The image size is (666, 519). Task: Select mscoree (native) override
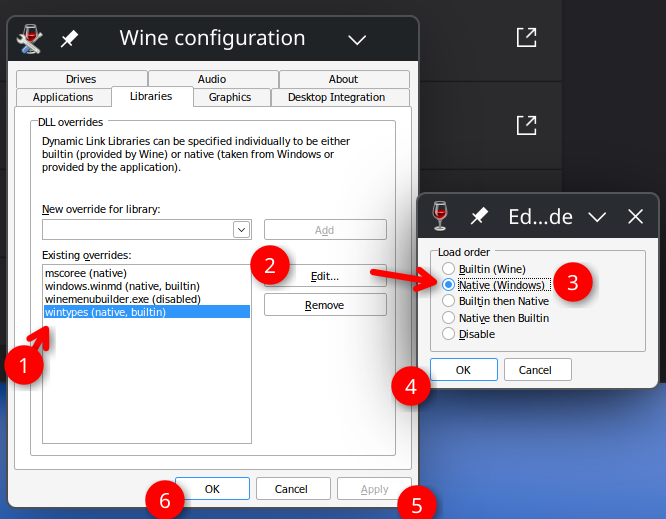pyautogui.click(x=147, y=273)
